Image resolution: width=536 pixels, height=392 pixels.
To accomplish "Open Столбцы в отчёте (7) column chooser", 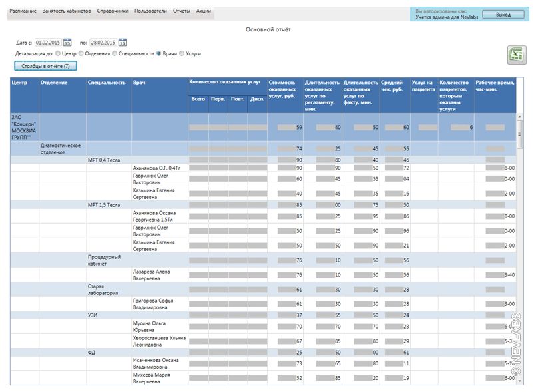I will tap(45, 66).
